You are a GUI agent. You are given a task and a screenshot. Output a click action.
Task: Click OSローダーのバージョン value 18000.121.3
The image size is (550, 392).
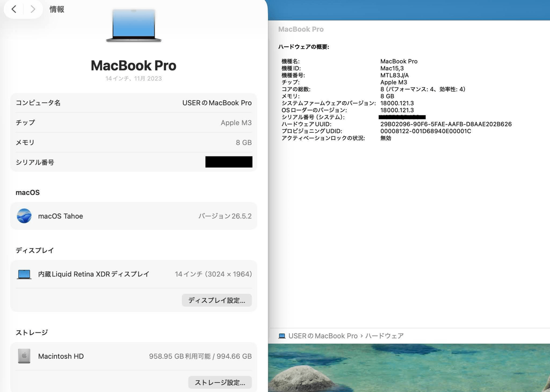click(x=397, y=110)
